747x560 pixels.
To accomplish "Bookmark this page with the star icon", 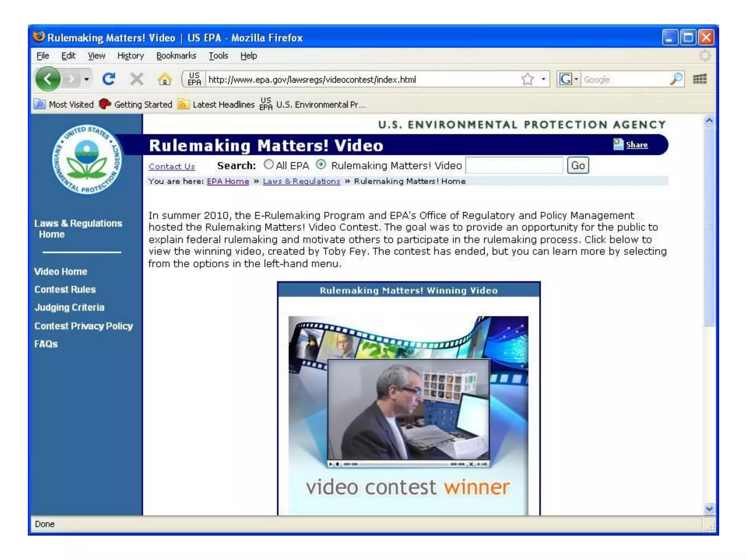I will click(527, 79).
